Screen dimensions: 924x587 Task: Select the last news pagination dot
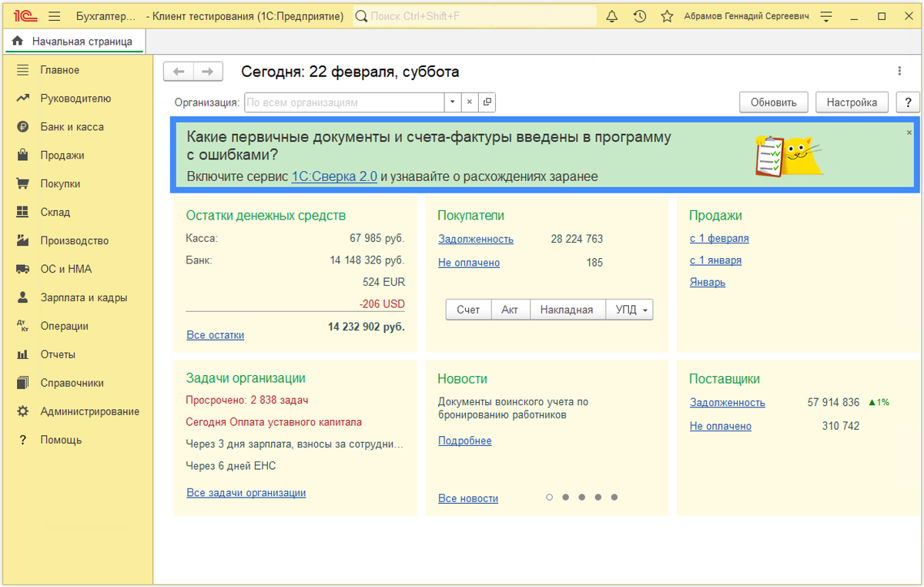614,498
